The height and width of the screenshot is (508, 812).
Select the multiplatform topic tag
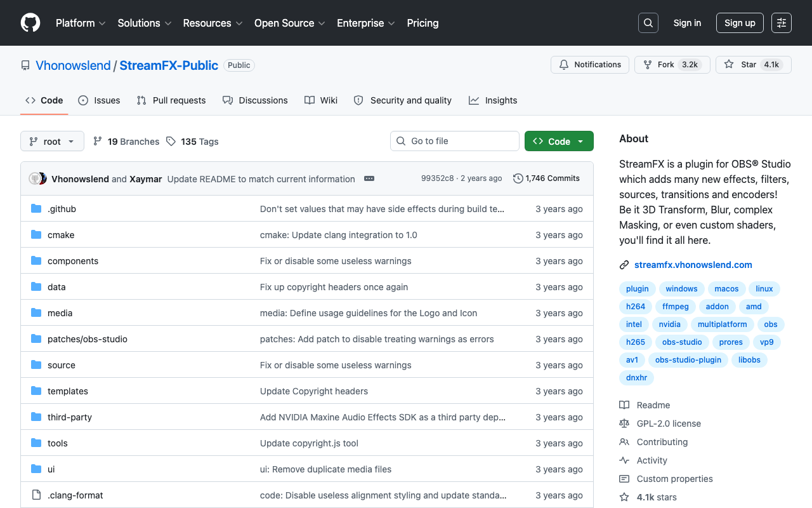[723, 324]
